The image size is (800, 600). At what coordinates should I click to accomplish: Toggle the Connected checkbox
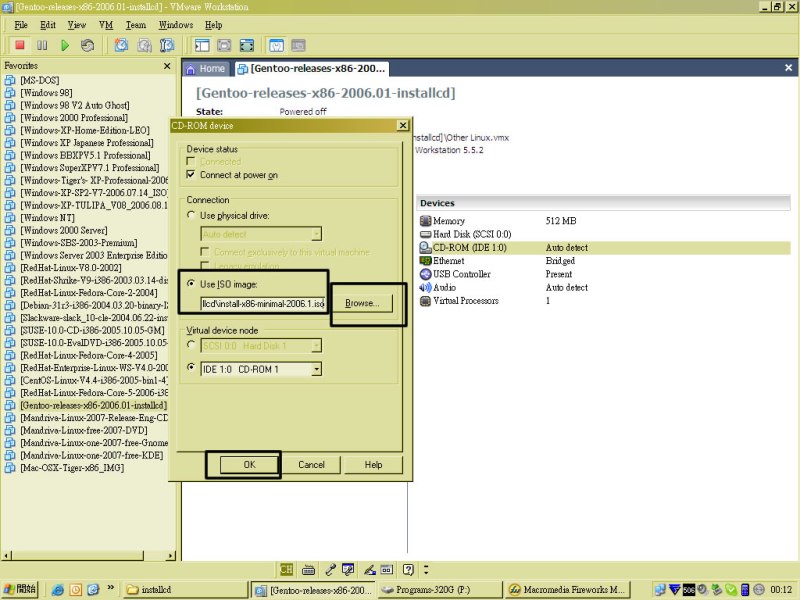(x=191, y=161)
